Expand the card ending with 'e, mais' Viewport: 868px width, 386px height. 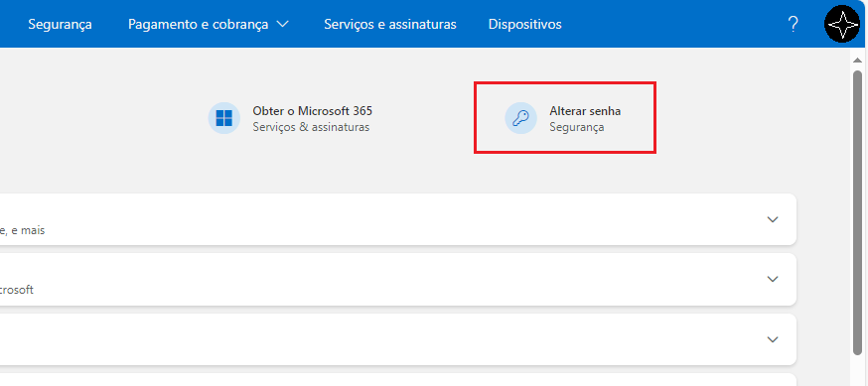click(x=773, y=219)
